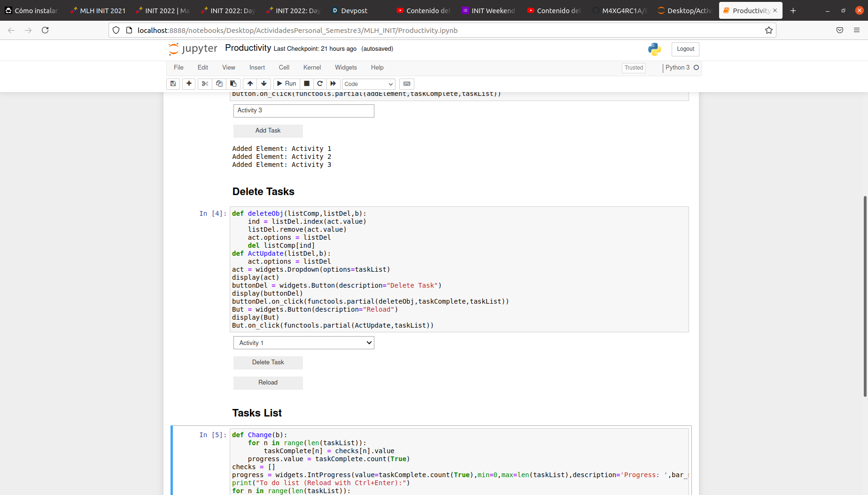Open a new browser tab
This screenshot has height=495, width=868.
point(793,10)
